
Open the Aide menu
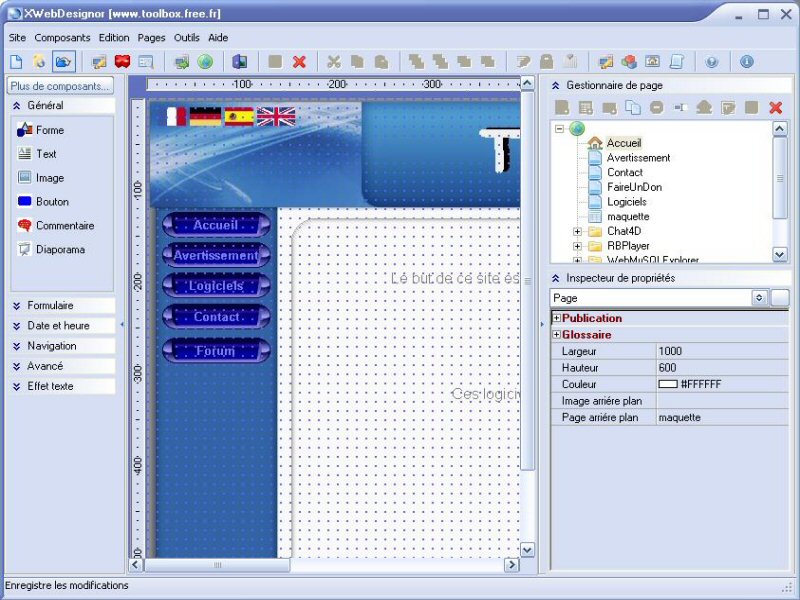pyautogui.click(x=218, y=37)
